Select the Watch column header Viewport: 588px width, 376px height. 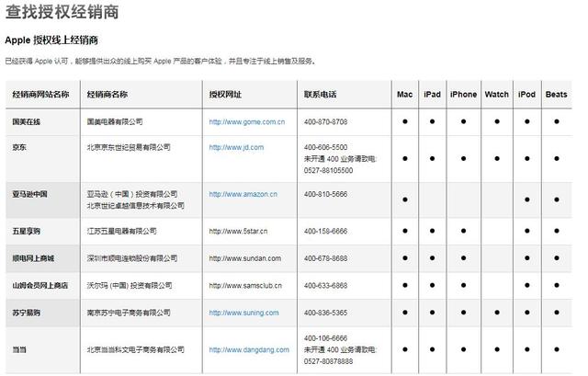click(496, 95)
